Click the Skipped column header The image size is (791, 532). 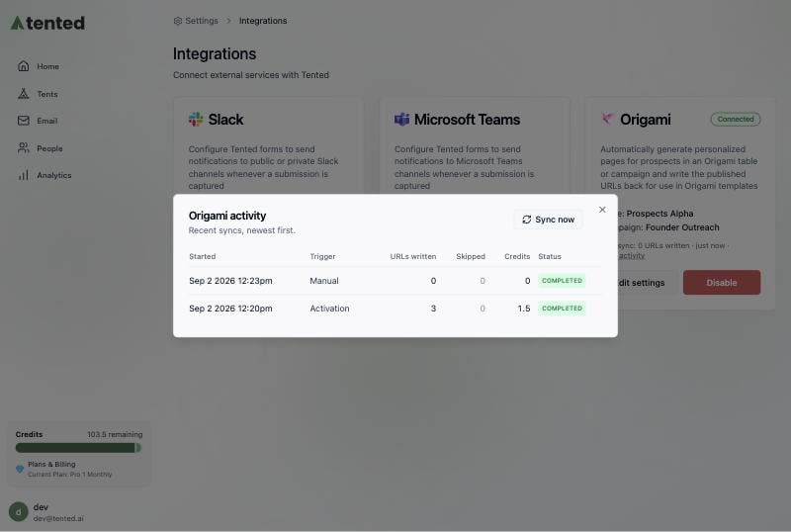pyautogui.click(x=471, y=256)
